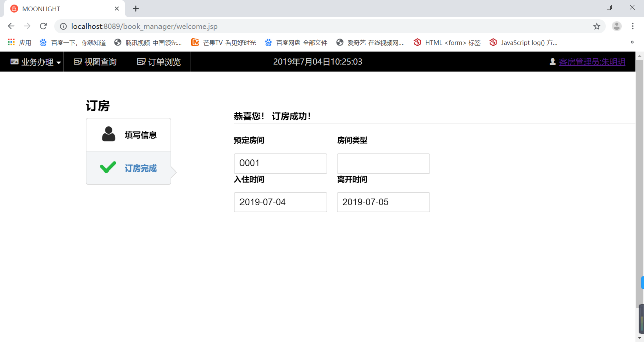Click the 恭喜您! 订房成功! heading text

[x=273, y=116]
